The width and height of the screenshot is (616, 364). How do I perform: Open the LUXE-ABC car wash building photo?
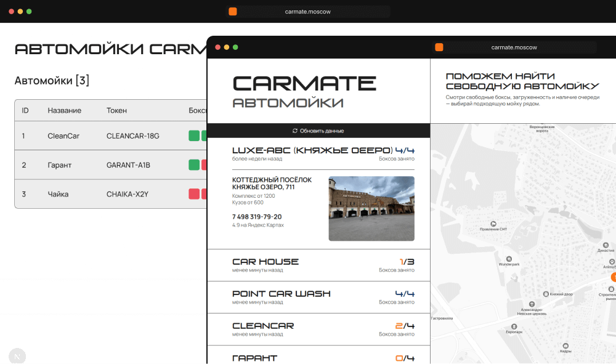[x=371, y=209]
